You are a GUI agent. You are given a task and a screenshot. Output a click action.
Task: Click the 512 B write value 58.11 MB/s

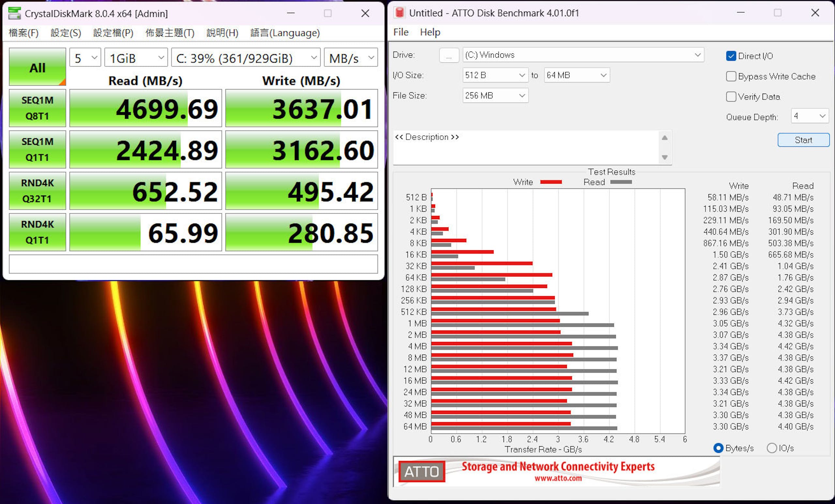click(x=728, y=197)
